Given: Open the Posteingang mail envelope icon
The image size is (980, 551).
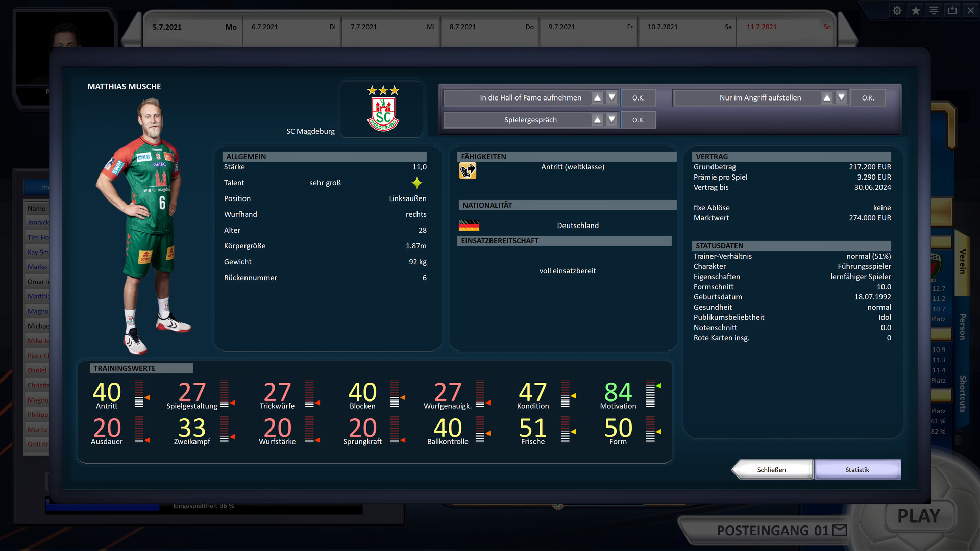Looking at the screenshot, I should tap(840, 531).
